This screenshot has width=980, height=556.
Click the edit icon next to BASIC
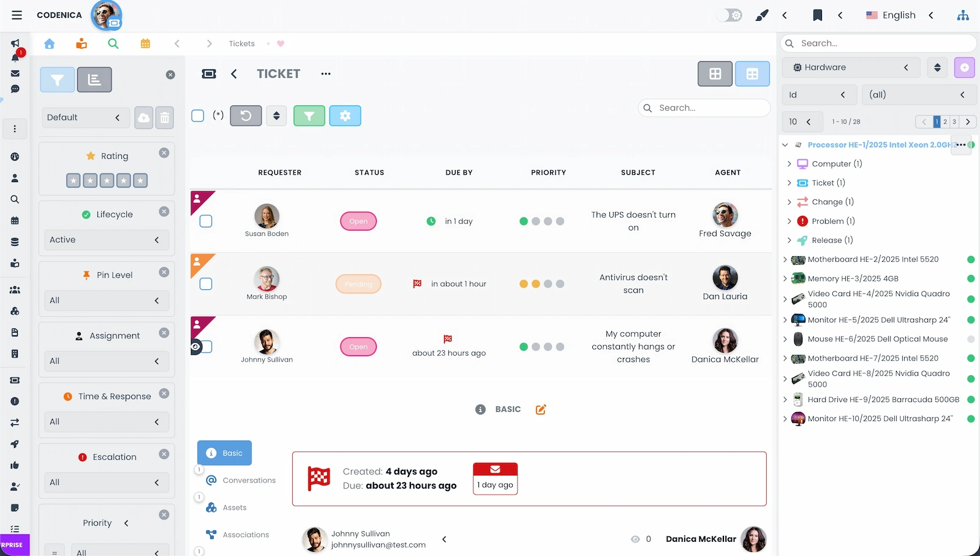[x=540, y=409]
